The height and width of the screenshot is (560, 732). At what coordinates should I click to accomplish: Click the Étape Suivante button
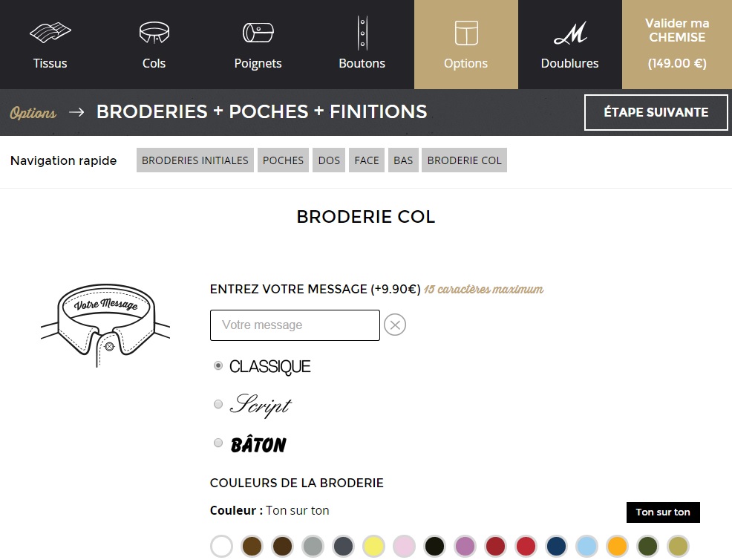[656, 112]
